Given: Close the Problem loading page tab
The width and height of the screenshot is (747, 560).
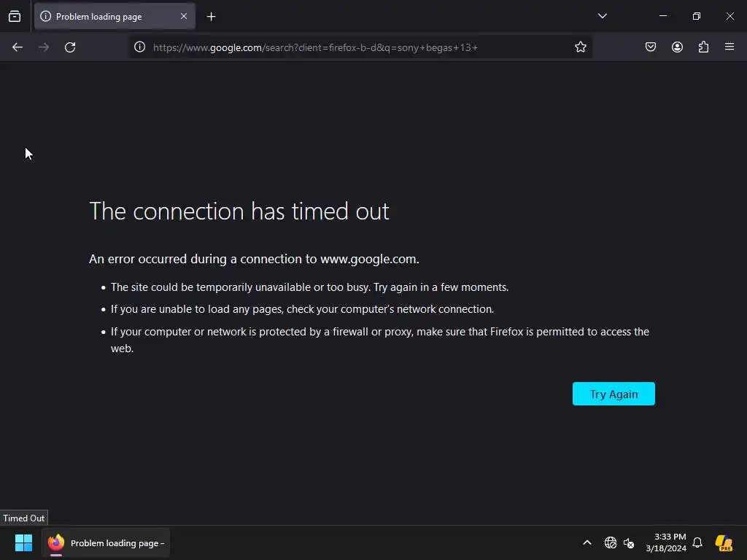Looking at the screenshot, I should pos(184,16).
